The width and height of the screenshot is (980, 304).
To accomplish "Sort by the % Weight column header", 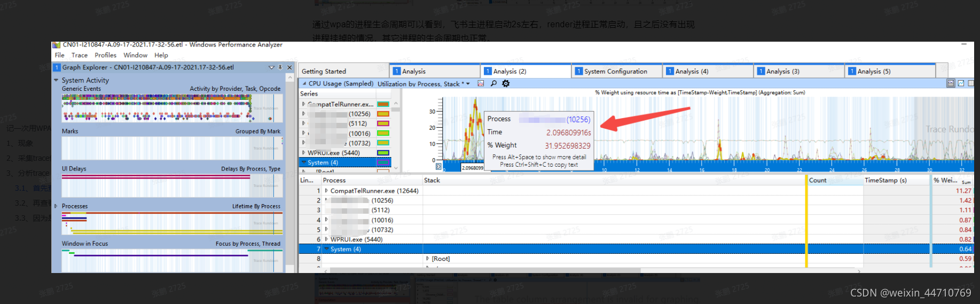I will pos(952,181).
